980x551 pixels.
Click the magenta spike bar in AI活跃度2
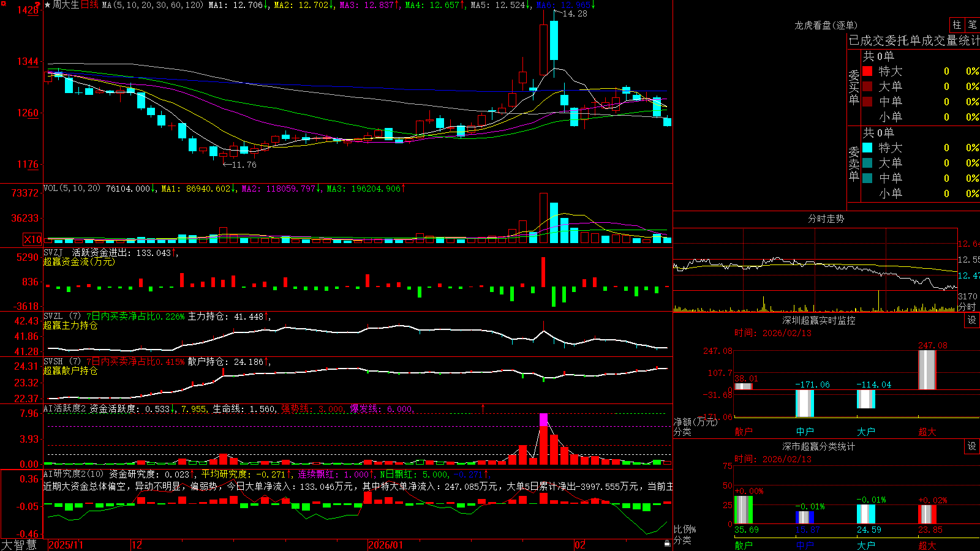pos(543,420)
